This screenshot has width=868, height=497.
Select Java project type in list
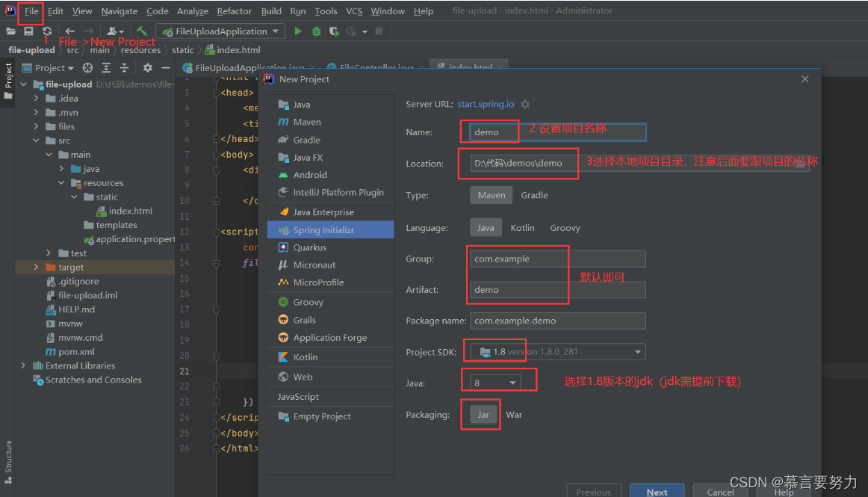[330, 104]
